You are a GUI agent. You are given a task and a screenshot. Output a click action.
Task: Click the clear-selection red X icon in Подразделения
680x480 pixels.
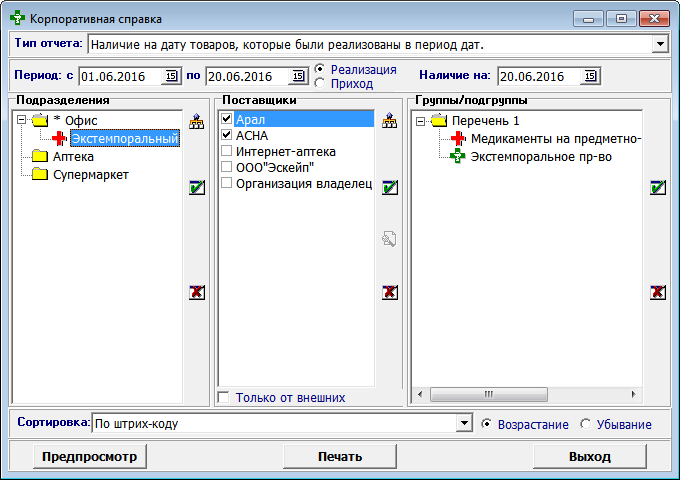(x=197, y=292)
